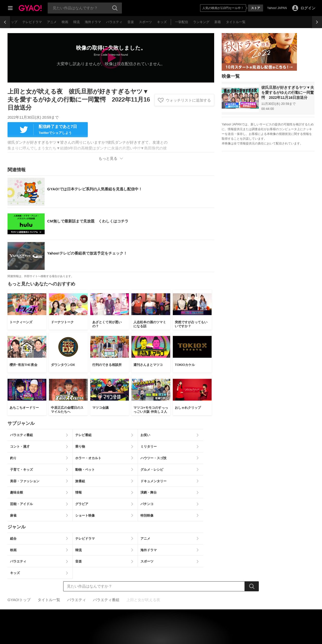Viewport: 322px width, 644px height.
Task: Click GYAO!トップ breadcrumb link
Action: click(x=19, y=600)
